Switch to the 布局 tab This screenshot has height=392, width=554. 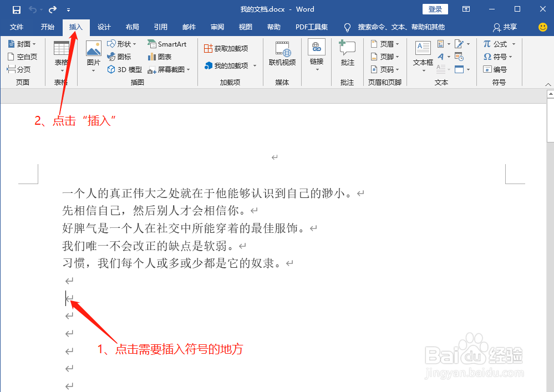coord(132,27)
